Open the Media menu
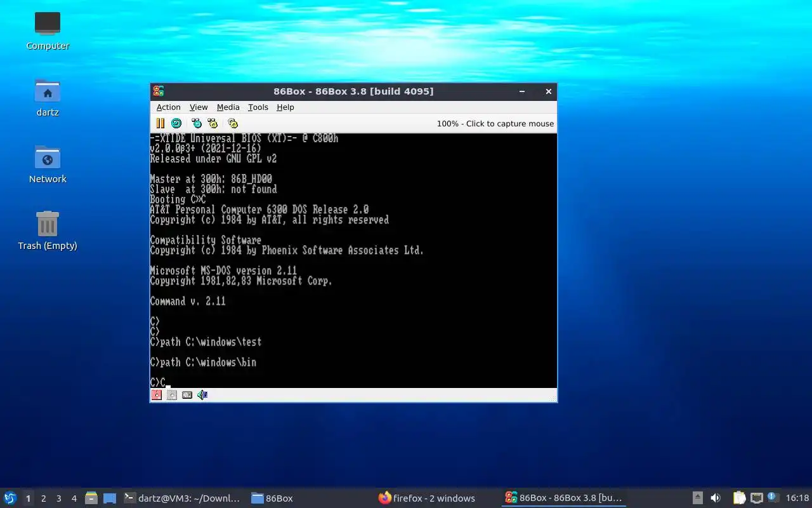This screenshot has height=508, width=812. click(228, 107)
